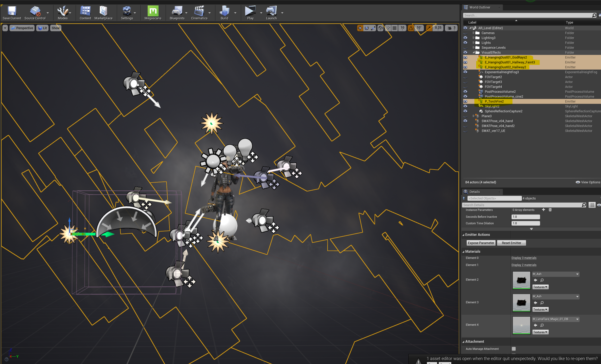Collapse the Emitter Actions section
Image resolution: width=601 pixels, height=364 pixels.
(x=463, y=235)
